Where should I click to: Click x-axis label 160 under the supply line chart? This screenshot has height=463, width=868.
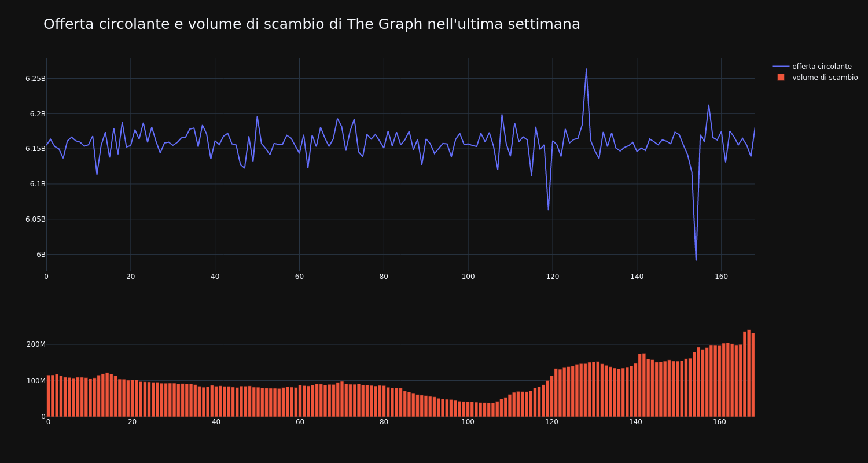tap(721, 277)
